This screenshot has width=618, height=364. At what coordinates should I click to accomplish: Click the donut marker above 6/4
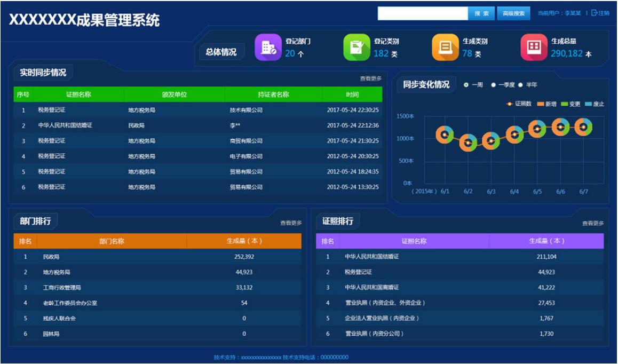(x=514, y=134)
